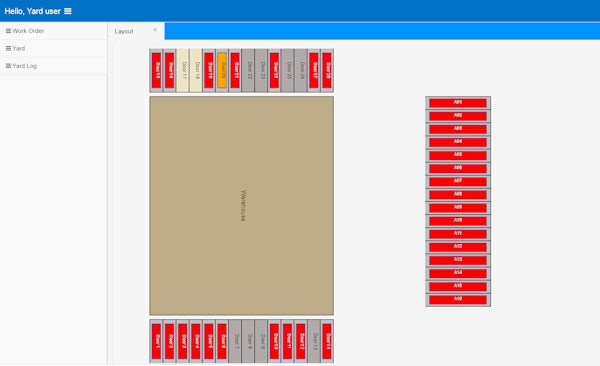Select yard slot A04
Image resolution: width=600 pixels, height=366 pixels.
point(458,142)
